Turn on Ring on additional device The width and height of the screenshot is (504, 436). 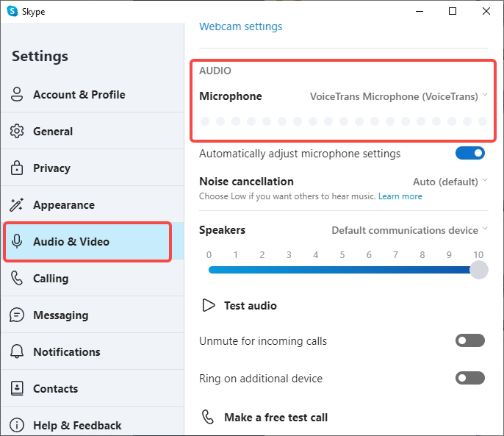[x=470, y=378]
